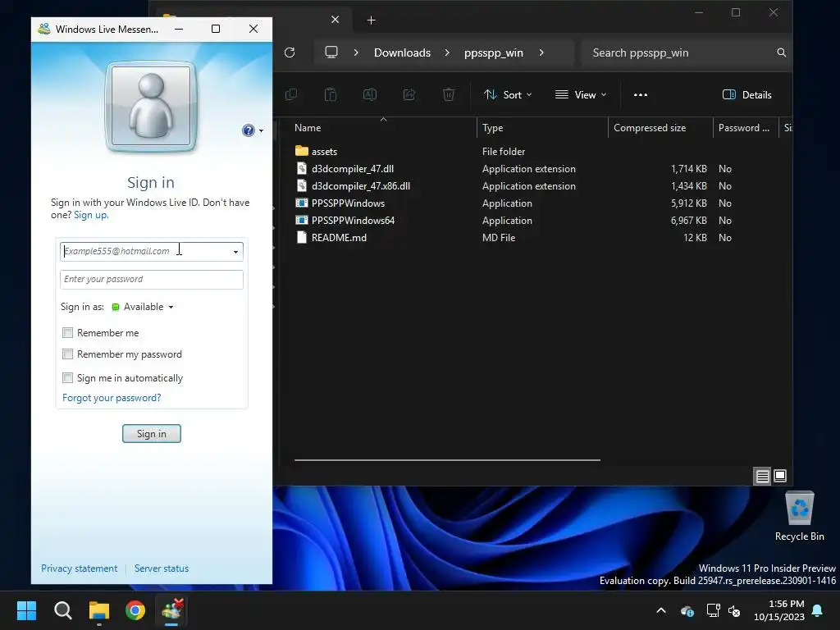Click the This PC monitor icon in address bar
The height and width of the screenshot is (630, 840).
(331, 52)
